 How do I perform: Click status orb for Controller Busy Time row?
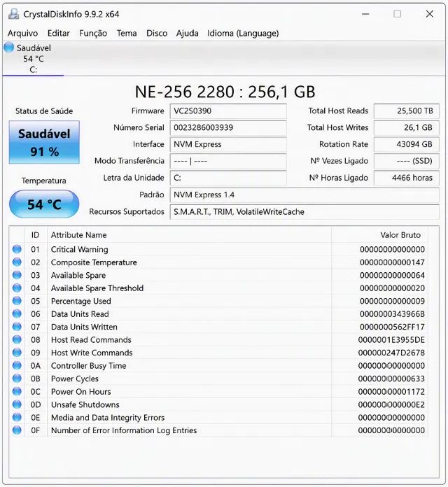(x=17, y=365)
